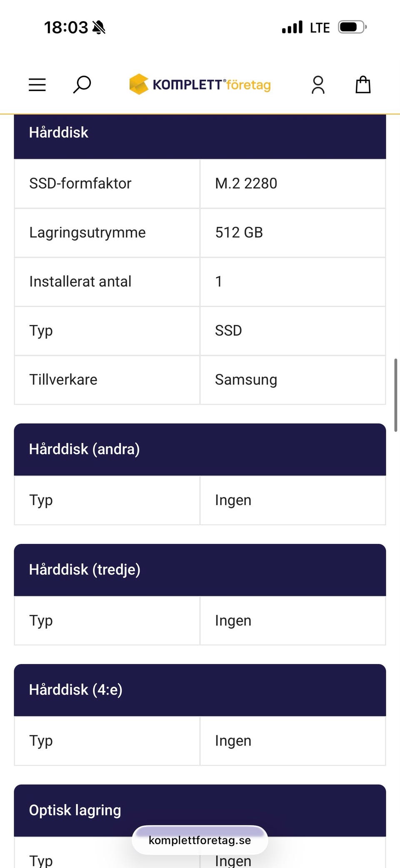Tap the cellular signal bars

[x=292, y=28]
